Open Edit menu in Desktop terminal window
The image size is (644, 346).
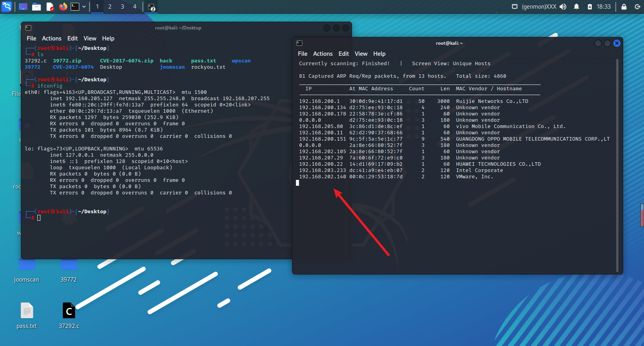(x=73, y=38)
